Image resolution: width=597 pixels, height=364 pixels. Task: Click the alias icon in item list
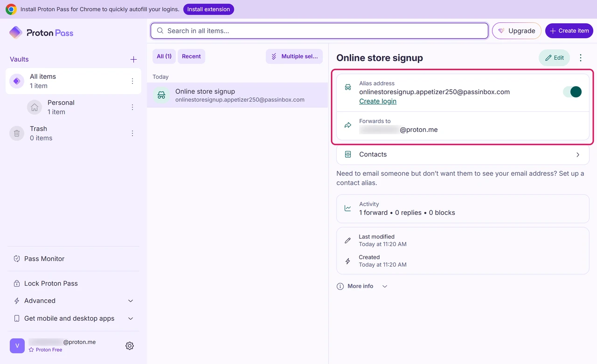pos(161,95)
